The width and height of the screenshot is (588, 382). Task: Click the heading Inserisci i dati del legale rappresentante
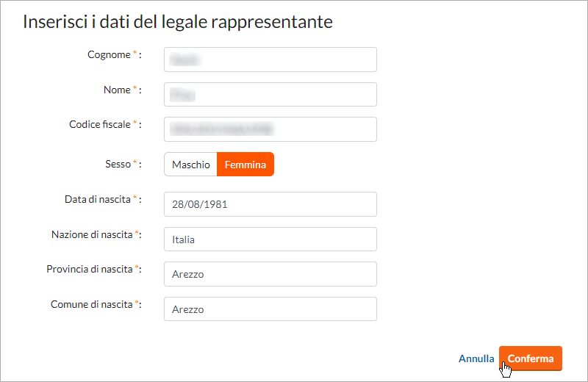[x=178, y=22]
